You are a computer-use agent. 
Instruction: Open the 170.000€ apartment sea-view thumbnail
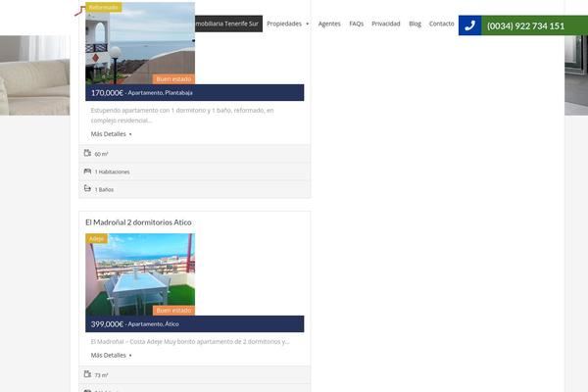click(140, 43)
